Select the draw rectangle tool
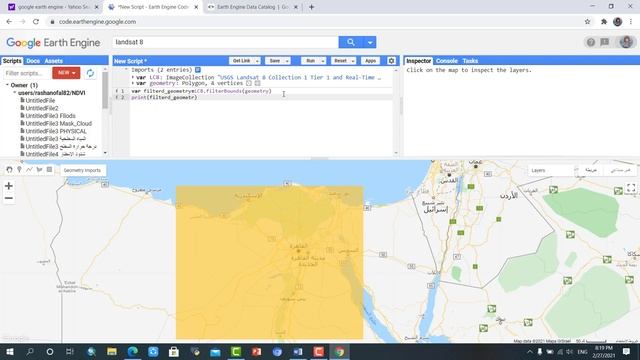 pyautogui.click(x=49, y=169)
